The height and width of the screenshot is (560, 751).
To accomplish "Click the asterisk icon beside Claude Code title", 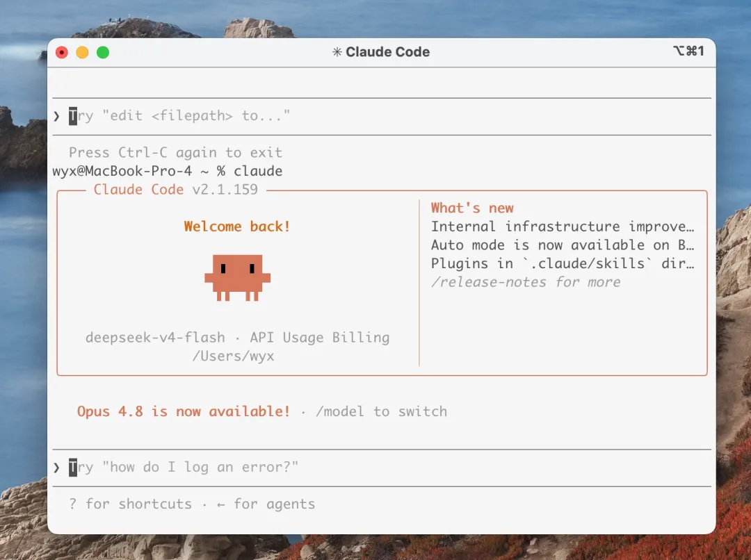I will (x=337, y=51).
